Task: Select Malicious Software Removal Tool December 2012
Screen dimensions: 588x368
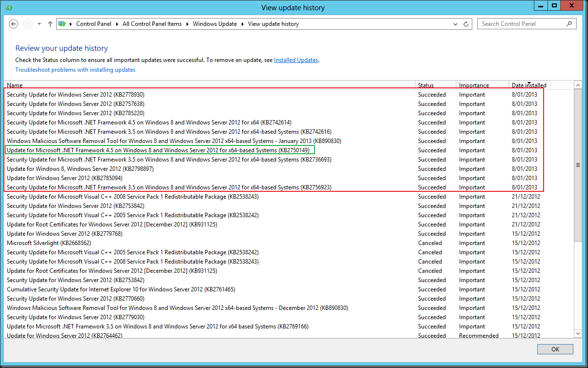Action: coord(288,308)
